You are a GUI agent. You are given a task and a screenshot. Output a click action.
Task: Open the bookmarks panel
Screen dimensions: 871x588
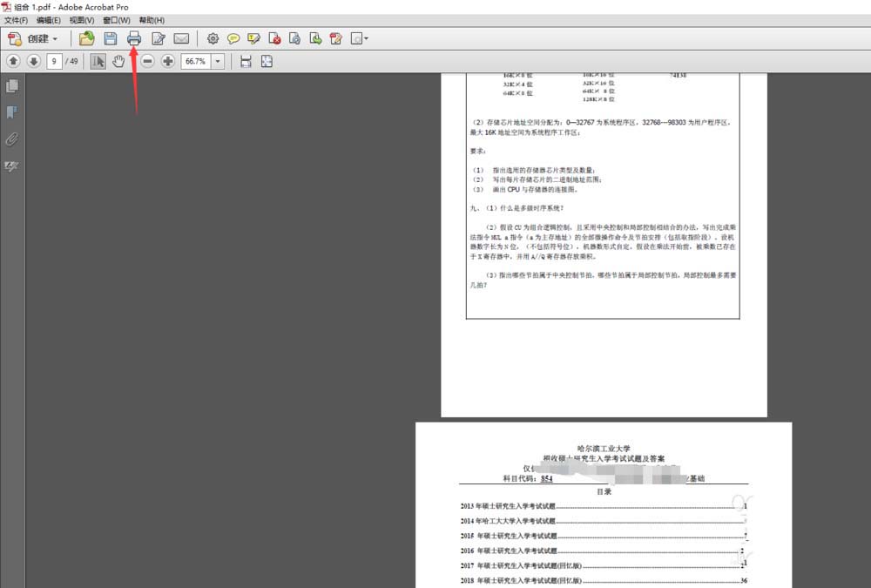[x=11, y=113]
